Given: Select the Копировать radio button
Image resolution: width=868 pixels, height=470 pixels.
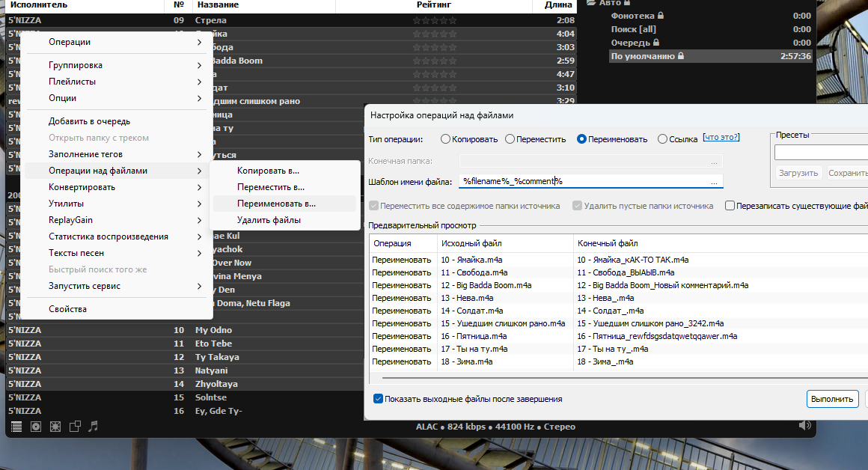Looking at the screenshot, I should 446,138.
